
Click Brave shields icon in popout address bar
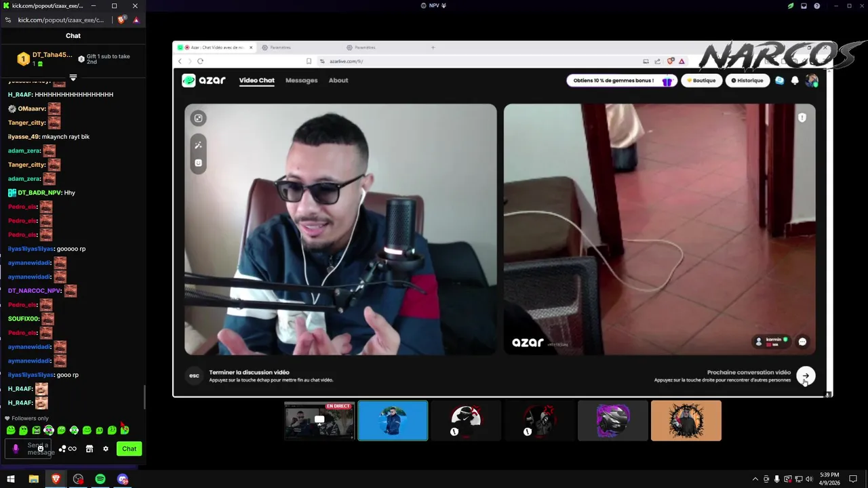tap(121, 20)
